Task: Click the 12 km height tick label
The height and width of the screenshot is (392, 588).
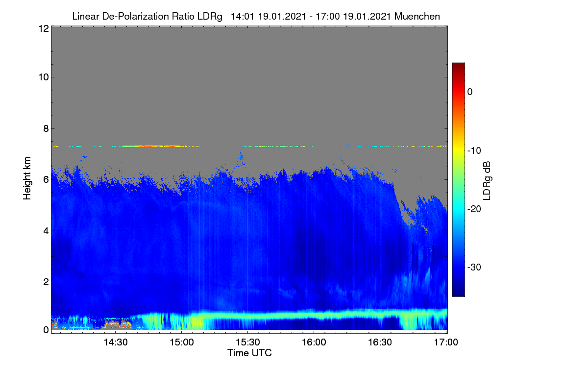Action: coord(43,28)
